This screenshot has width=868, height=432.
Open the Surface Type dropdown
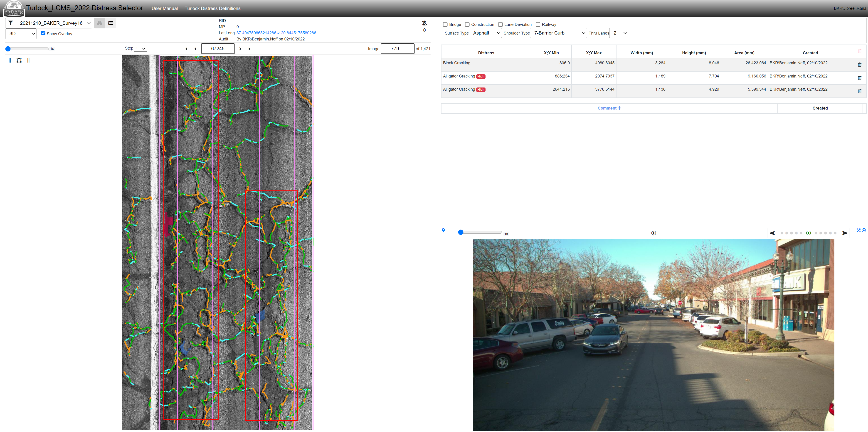pyautogui.click(x=485, y=33)
